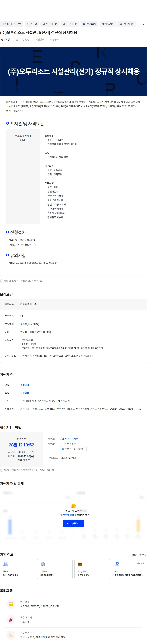147x644 pixels.
Task: Expand the 우대조건 list chevron
Action: click(x=140, y=409)
